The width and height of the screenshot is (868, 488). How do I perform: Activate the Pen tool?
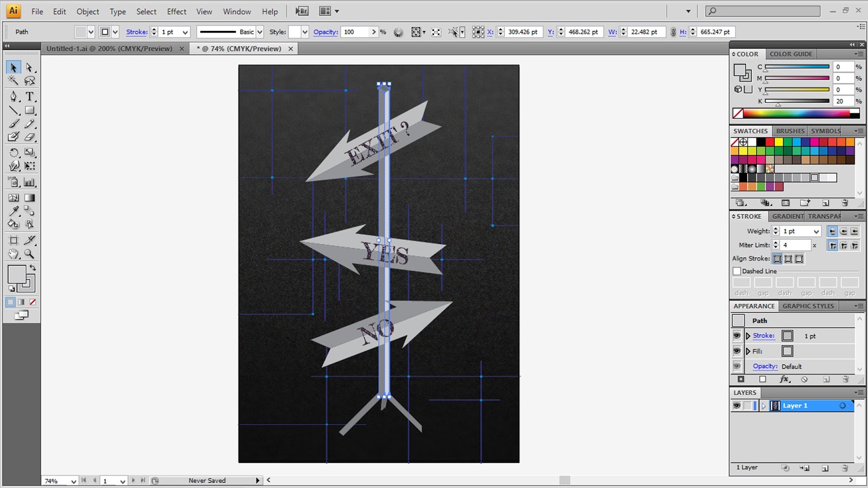[x=14, y=97]
